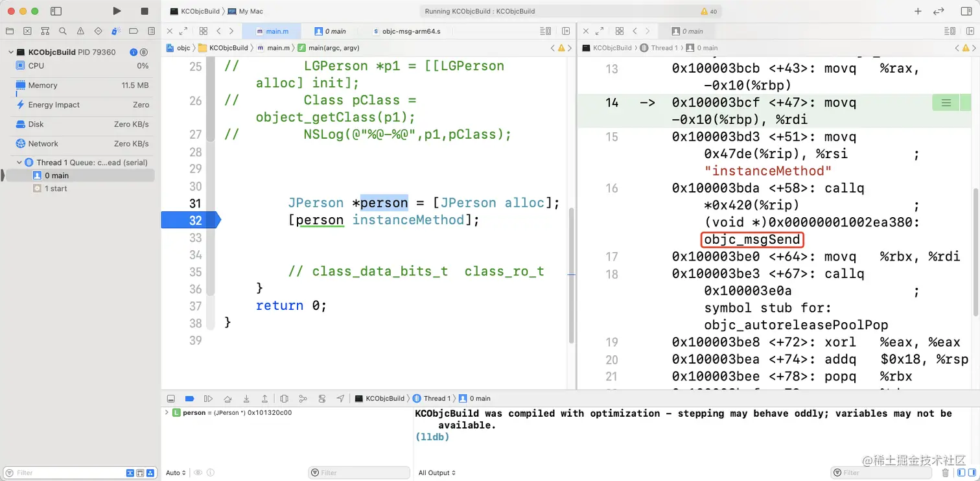Viewport: 980px width, 481px height.
Task: Open the Debug Memory Graph
Action: pyautogui.click(x=303, y=399)
